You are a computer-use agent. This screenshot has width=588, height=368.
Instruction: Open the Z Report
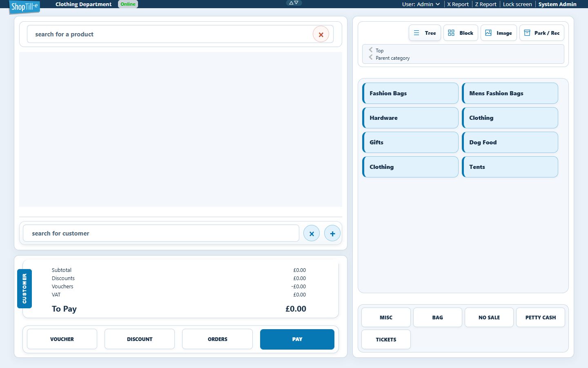[x=486, y=4]
